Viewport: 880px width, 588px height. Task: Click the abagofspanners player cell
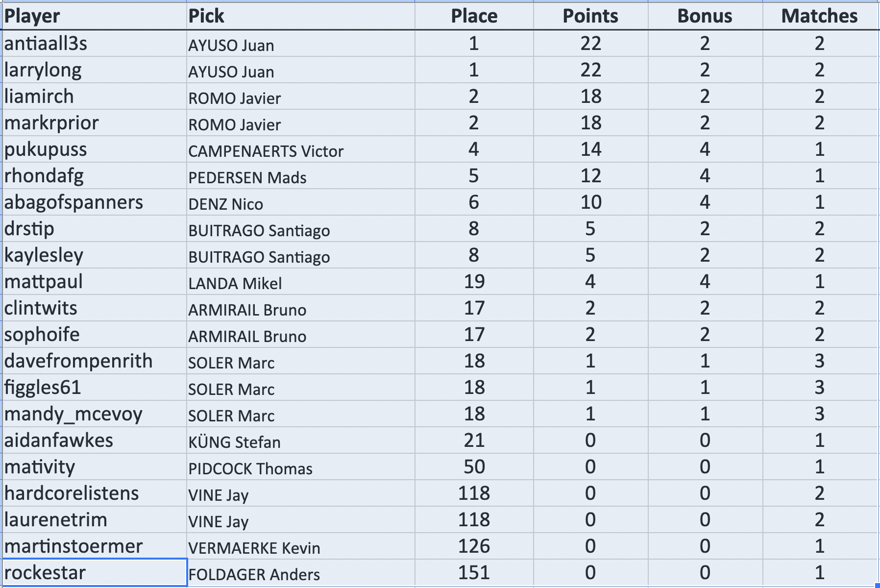click(73, 202)
